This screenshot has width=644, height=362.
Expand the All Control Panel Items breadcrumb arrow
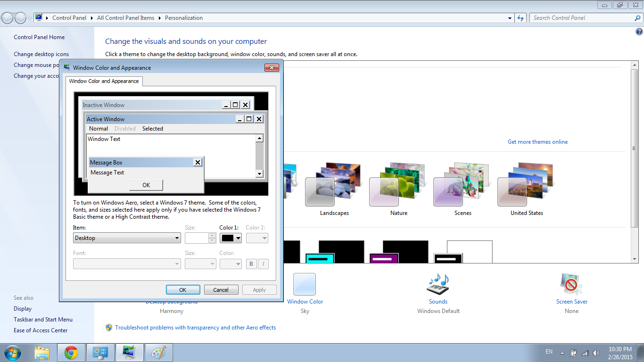click(x=160, y=18)
